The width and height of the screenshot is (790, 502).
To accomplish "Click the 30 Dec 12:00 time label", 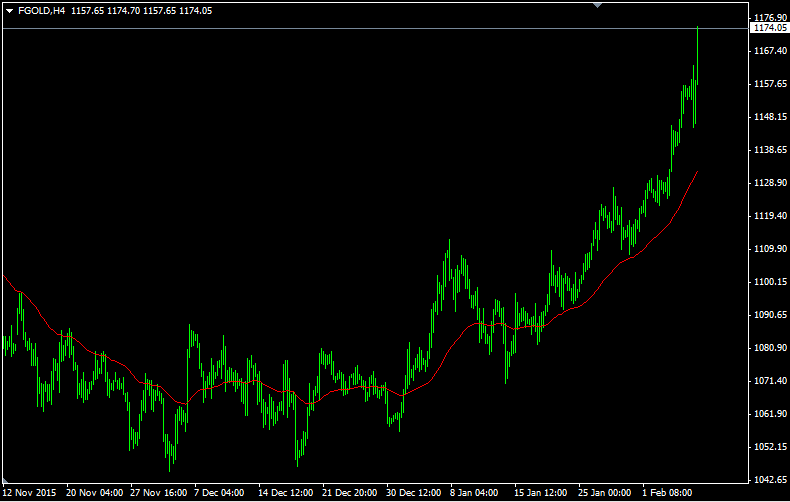I will pyautogui.click(x=414, y=492).
